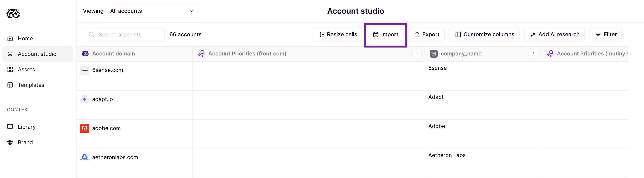The height and width of the screenshot is (178, 644).
Task: Click the Import button
Action: [385, 35]
